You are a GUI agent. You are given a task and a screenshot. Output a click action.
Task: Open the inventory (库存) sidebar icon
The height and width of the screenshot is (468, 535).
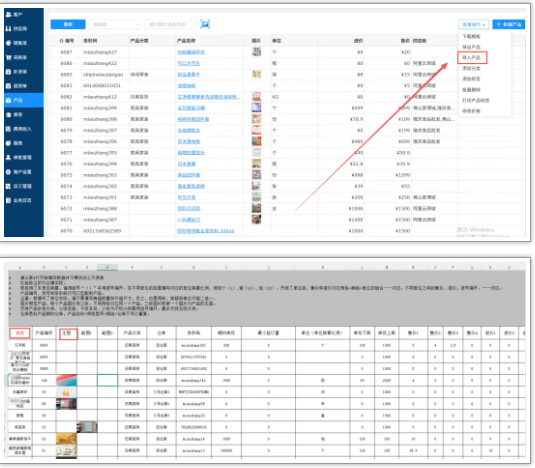pyautogui.click(x=9, y=115)
